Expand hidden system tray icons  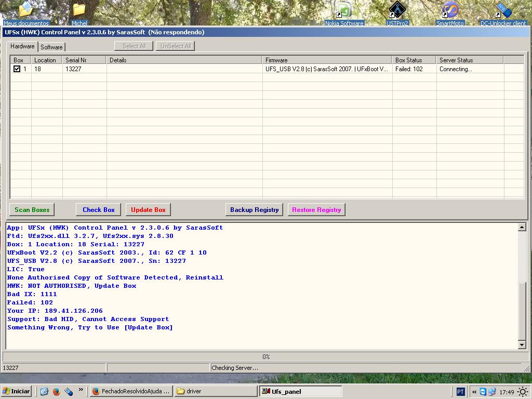coord(474,392)
